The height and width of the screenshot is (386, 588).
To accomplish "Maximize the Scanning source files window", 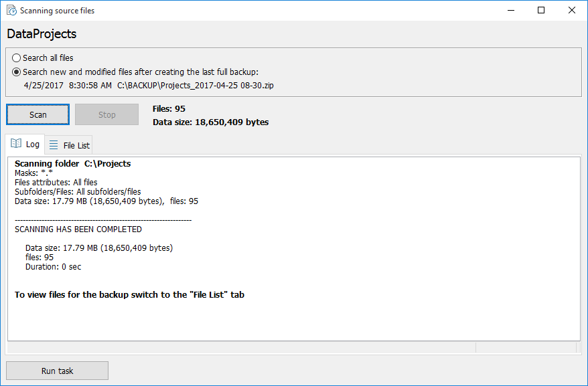I will [x=541, y=10].
